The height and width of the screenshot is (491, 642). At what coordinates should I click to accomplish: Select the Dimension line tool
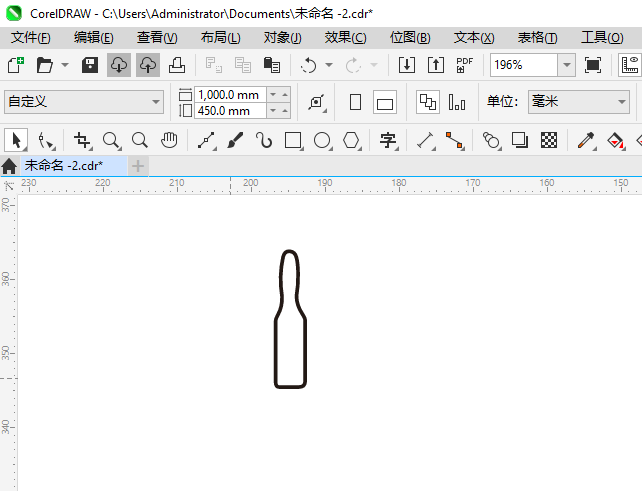(425, 140)
